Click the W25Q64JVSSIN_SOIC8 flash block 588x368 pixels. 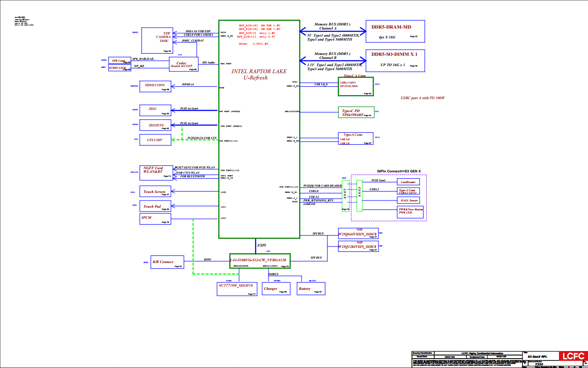point(358,234)
